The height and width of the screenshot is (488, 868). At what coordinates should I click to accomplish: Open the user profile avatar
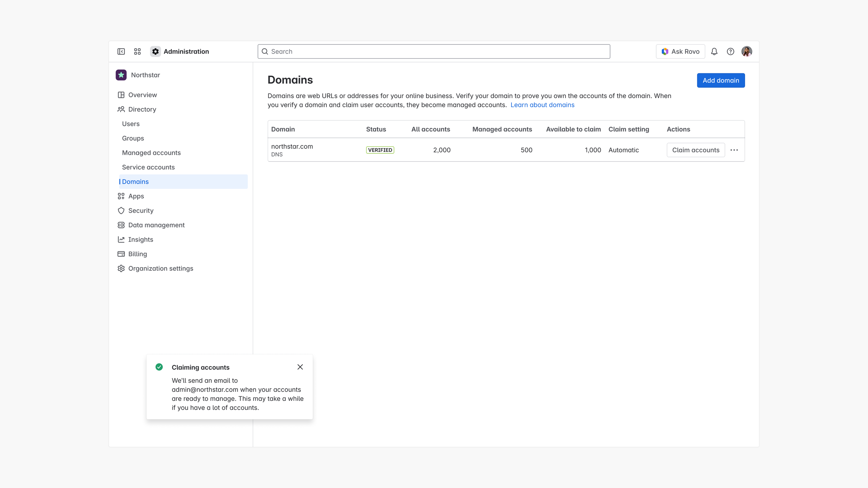tap(746, 51)
